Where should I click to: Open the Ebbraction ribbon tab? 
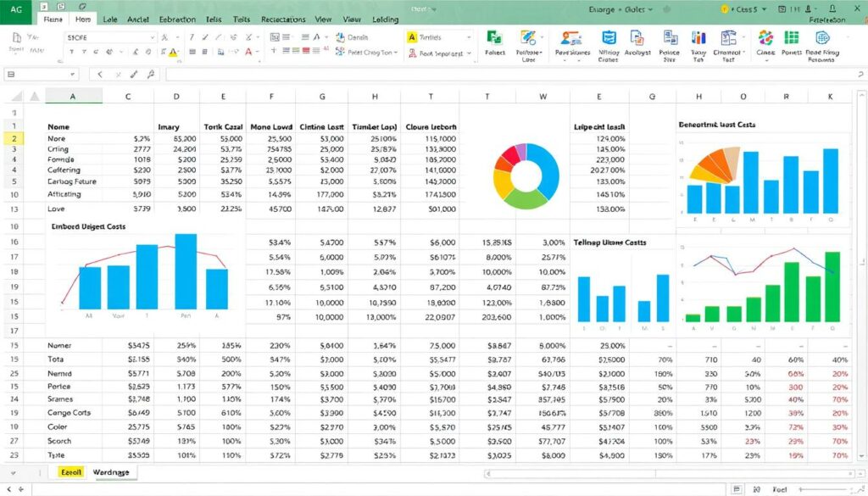pyautogui.click(x=177, y=19)
